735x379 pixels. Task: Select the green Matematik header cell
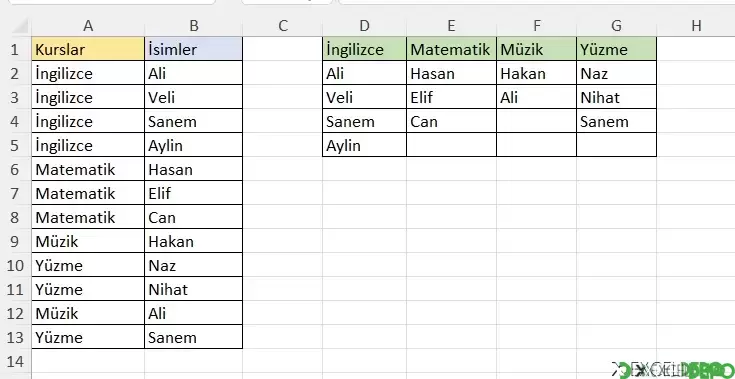tap(451, 49)
